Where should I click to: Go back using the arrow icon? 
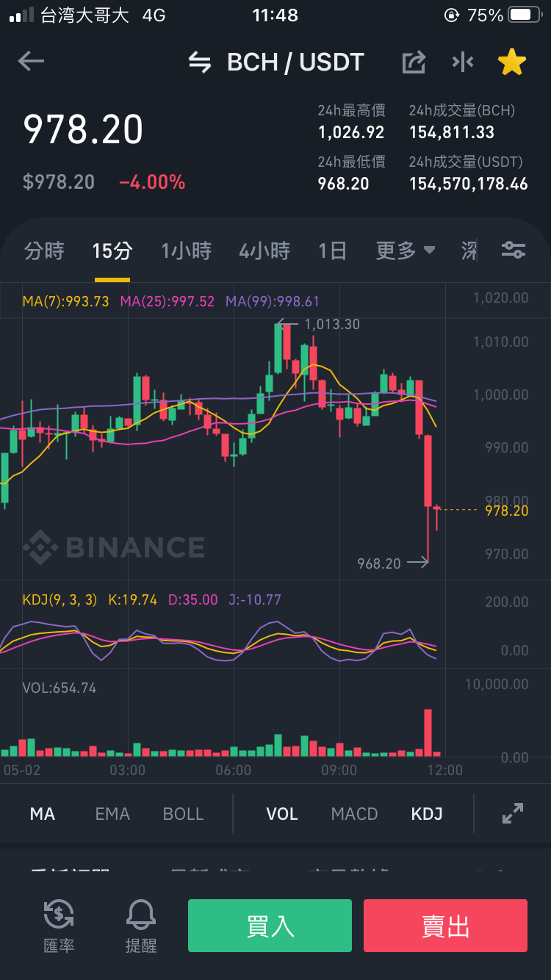tap(31, 62)
